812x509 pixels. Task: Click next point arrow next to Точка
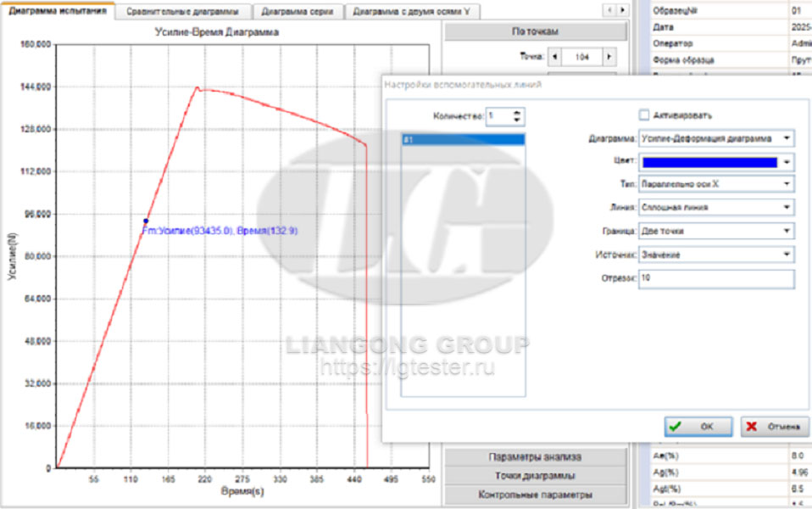coord(609,58)
